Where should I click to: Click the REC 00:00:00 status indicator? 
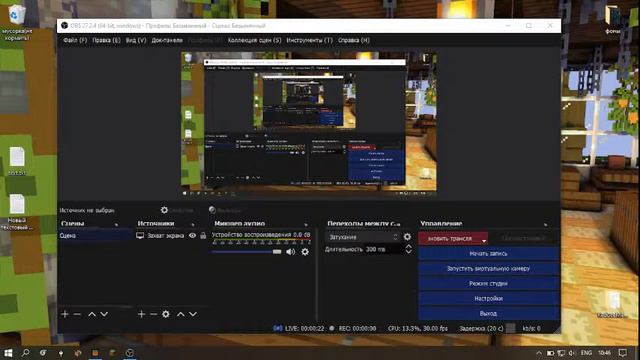(x=353, y=328)
